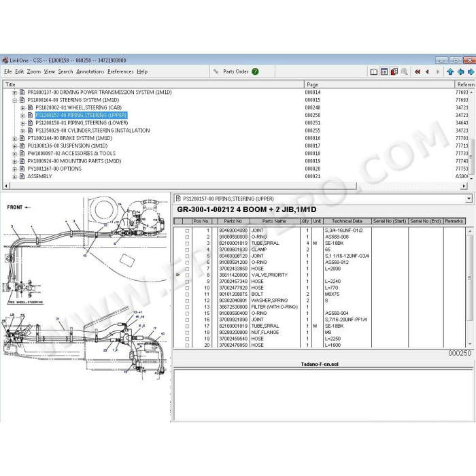Screen dimensions: 476x476
Task: Click the tree vertical scrollbar thumb
Action: 471,156
